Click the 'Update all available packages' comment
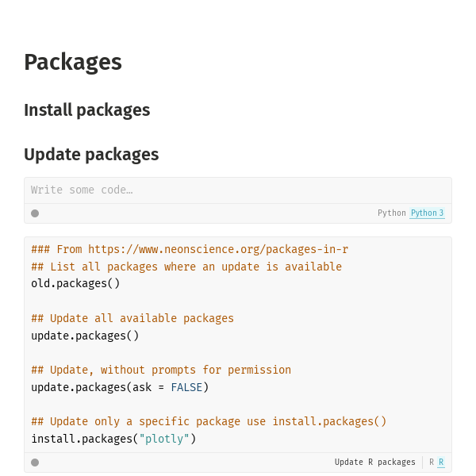476x476 pixels. coord(132,318)
